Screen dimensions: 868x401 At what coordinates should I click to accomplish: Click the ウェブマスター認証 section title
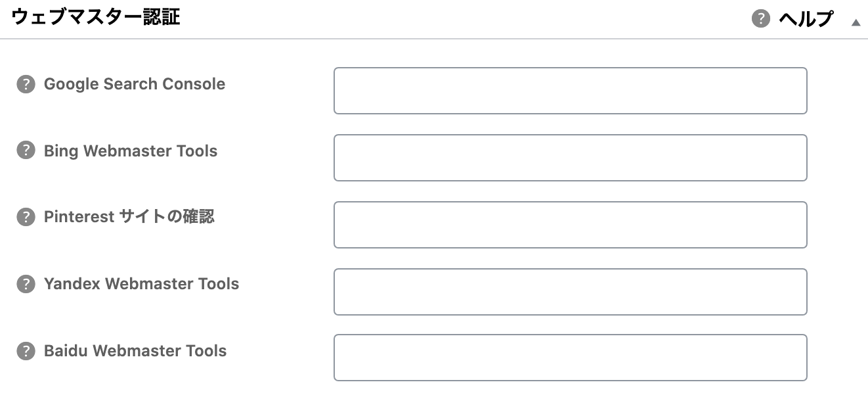point(96,18)
